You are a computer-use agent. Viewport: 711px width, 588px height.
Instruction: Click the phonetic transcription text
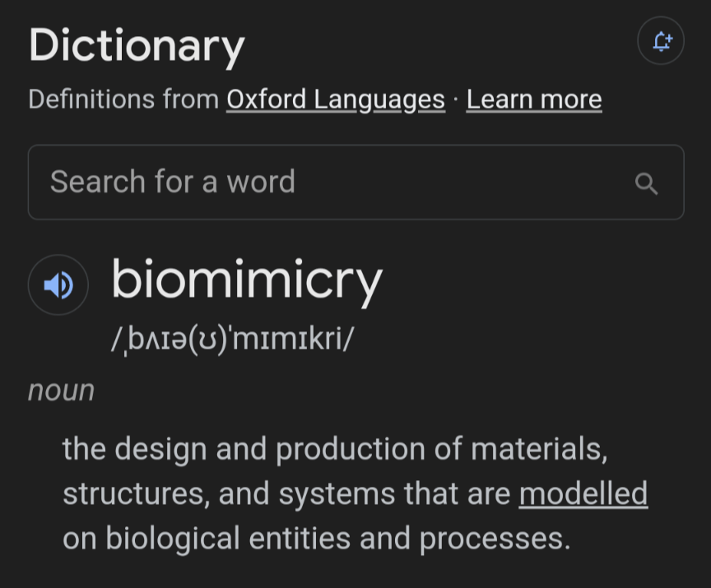click(x=232, y=339)
